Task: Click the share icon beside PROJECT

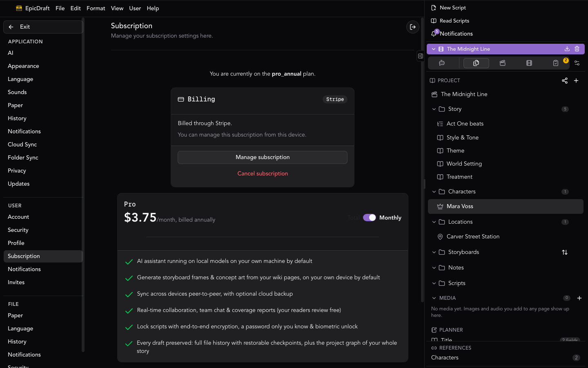Action: (x=565, y=81)
